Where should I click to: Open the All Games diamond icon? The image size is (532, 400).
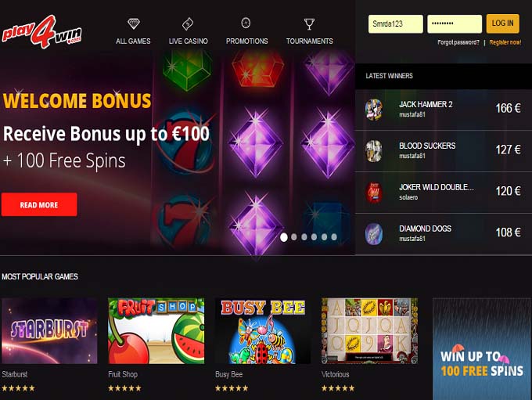pos(133,23)
